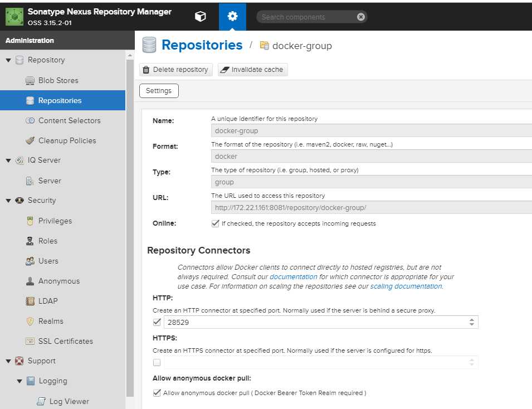This screenshot has width=532, height=409.
Task: Click the Roles person icon
Action: tap(30, 241)
